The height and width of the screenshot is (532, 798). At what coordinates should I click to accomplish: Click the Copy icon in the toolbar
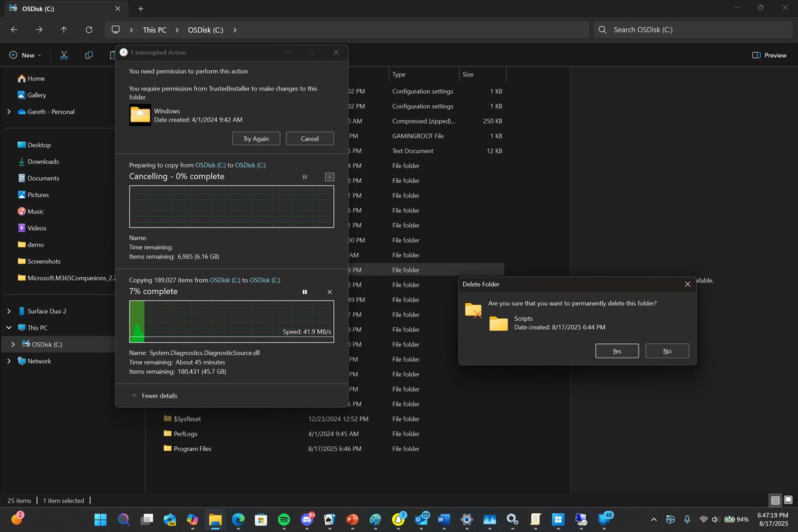(x=89, y=55)
